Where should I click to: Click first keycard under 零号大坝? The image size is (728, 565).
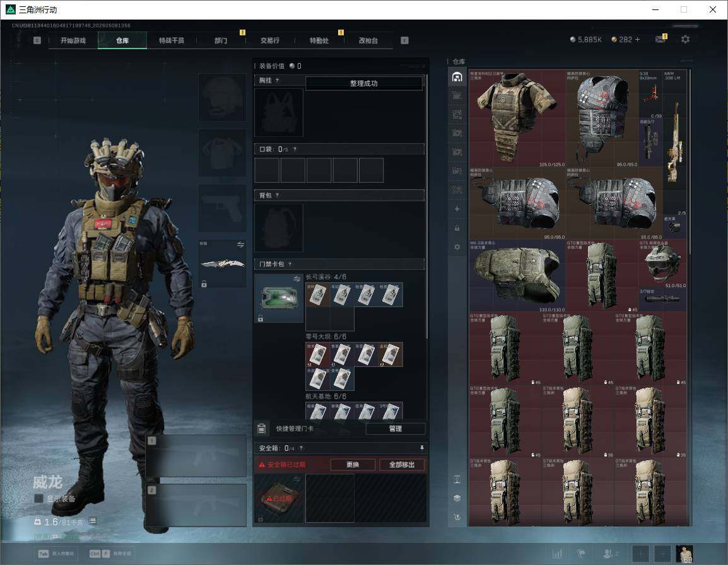click(317, 354)
